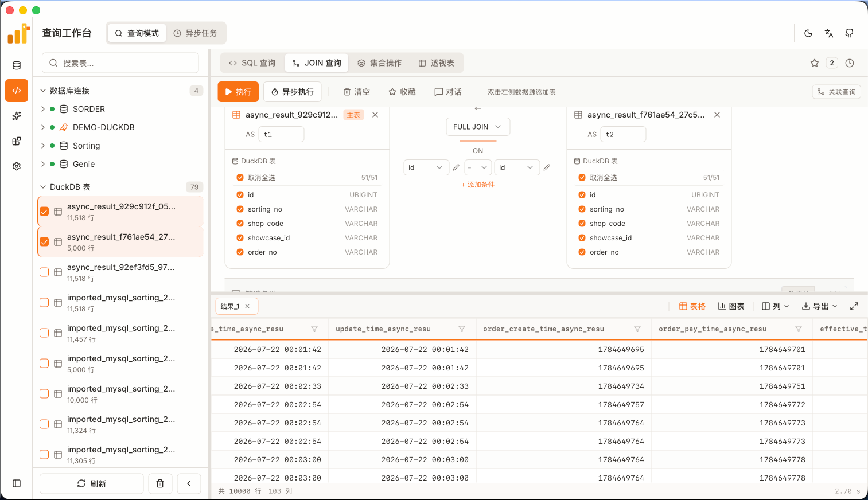
Task: Uncheck order_no column in t2 card
Action: coord(582,252)
